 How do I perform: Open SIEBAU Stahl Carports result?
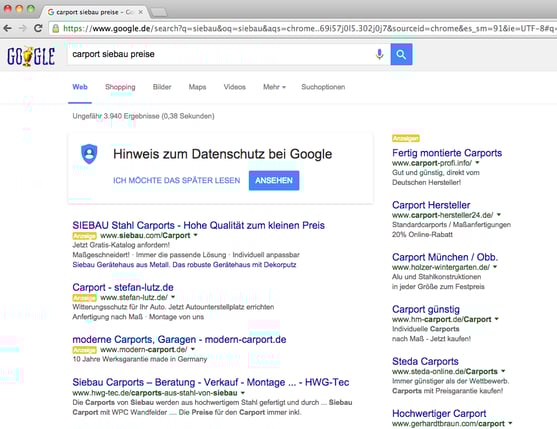[x=198, y=225]
